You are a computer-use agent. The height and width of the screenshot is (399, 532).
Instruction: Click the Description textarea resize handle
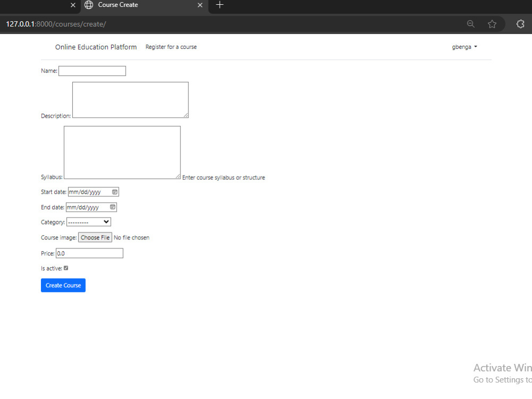tap(186, 115)
